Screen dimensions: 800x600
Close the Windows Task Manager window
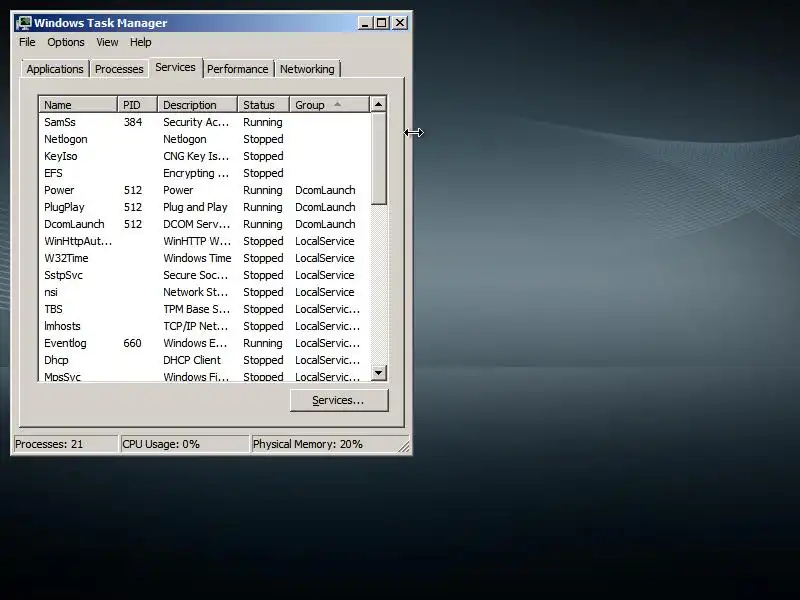point(401,23)
